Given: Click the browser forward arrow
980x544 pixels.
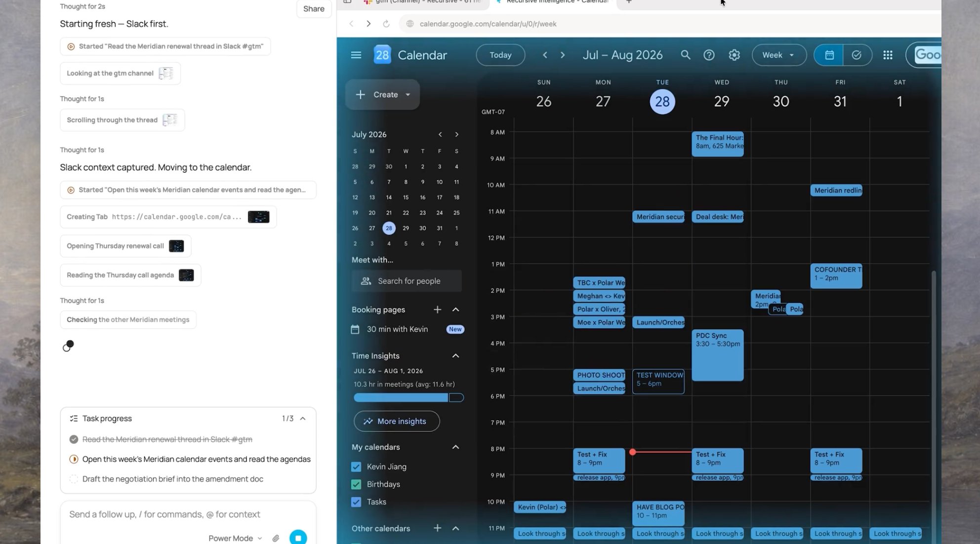Looking at the screenshot, I should [368, 24].
